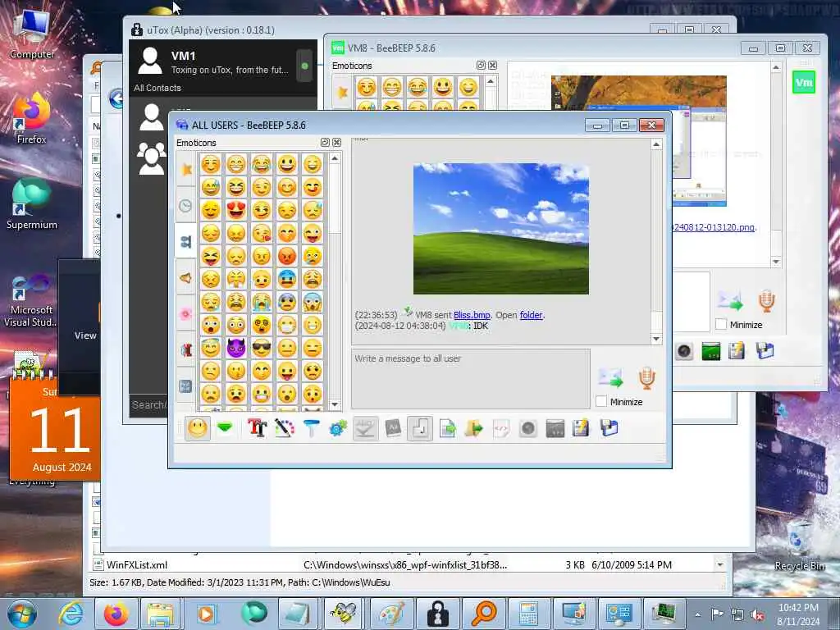Image resolution: width=840 pixels, height=630 pixels.
Task: Click the blue floppy disks icon in ALL USERS toolbar
Action: click(609, 428)
